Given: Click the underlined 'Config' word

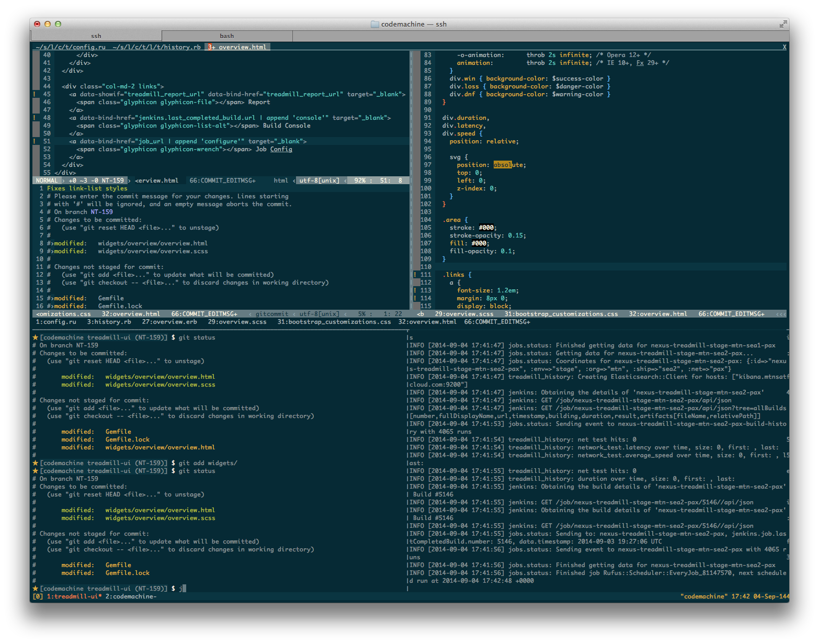Looking at the screenshot, I should coord(281,149).
